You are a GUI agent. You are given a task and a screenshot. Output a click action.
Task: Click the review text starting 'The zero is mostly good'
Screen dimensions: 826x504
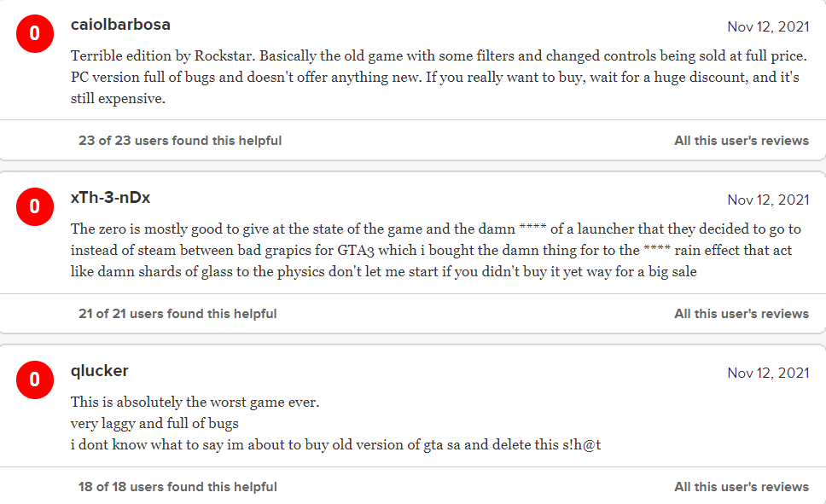pos(436,250)
